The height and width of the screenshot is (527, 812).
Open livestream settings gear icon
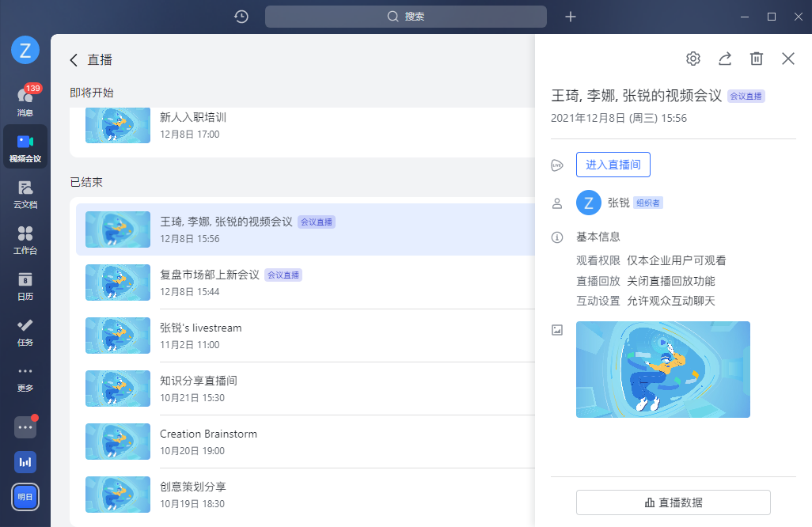pyautogui.click(x=693, y=59)
